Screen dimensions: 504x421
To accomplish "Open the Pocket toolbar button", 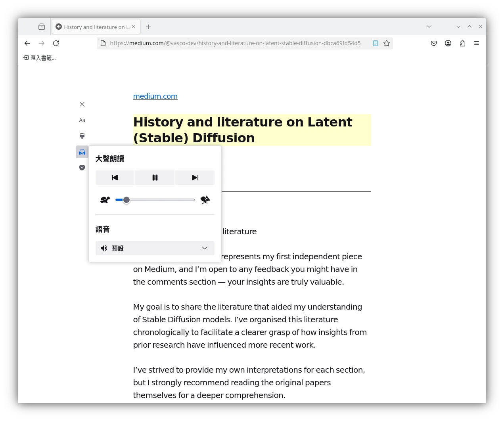I will 434,43.
